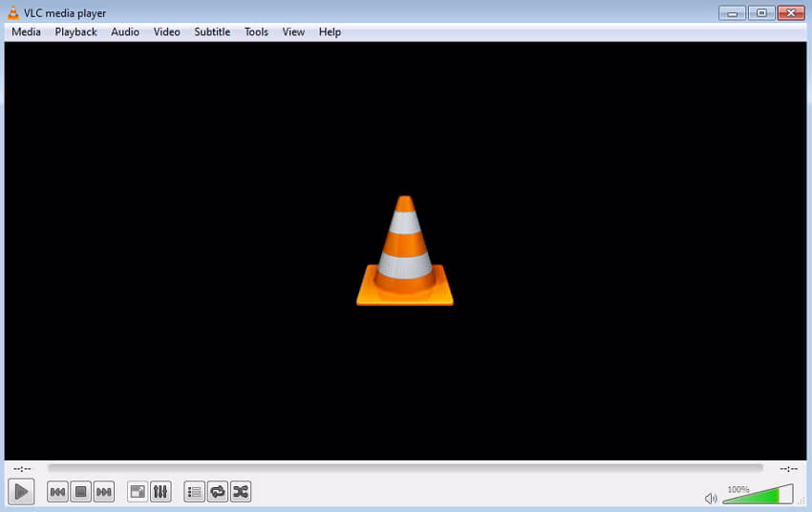812x512 pixels.
Task: Open the Tools menu
Action: (x=256, y=32)
